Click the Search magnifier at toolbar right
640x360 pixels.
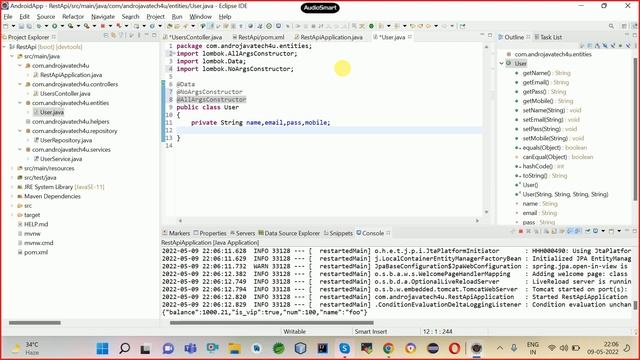point(611,26)
